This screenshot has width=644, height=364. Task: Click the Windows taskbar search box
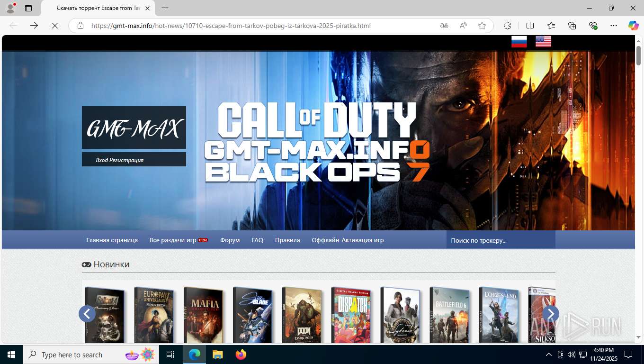point(91,355)
